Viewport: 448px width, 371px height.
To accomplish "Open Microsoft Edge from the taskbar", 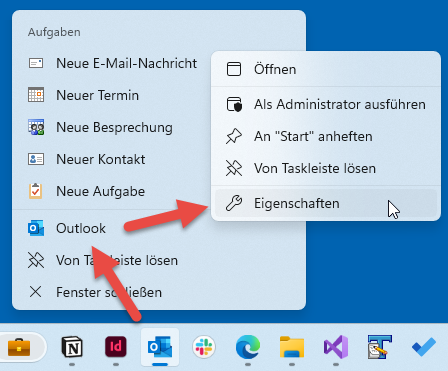I will click(x=248, y=347).
